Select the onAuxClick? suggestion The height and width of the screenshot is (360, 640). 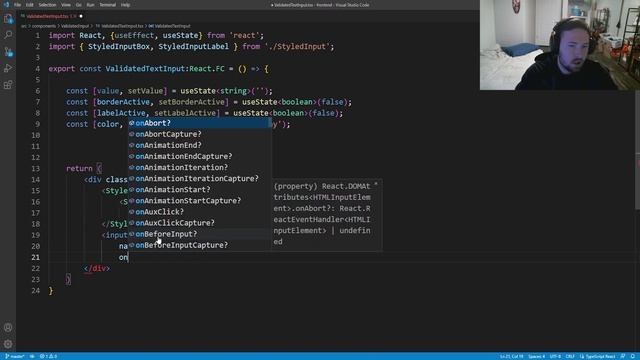(x=200, y=212)
